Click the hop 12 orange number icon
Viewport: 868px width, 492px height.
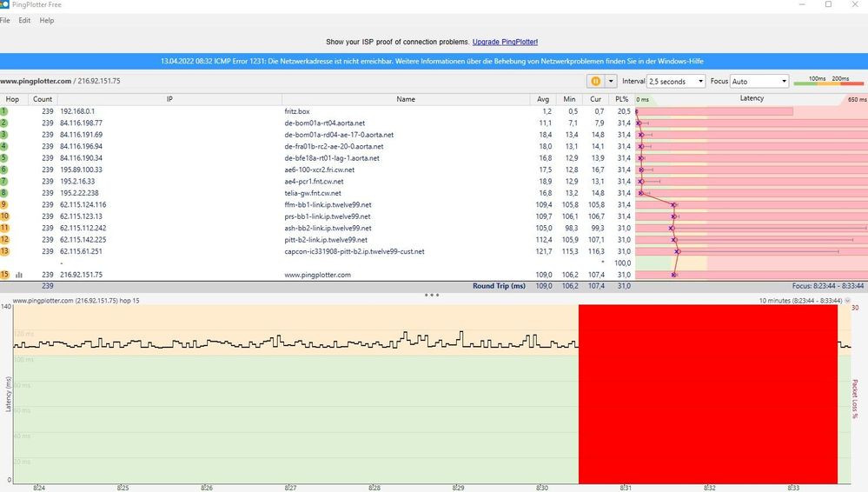click(4, 239)
